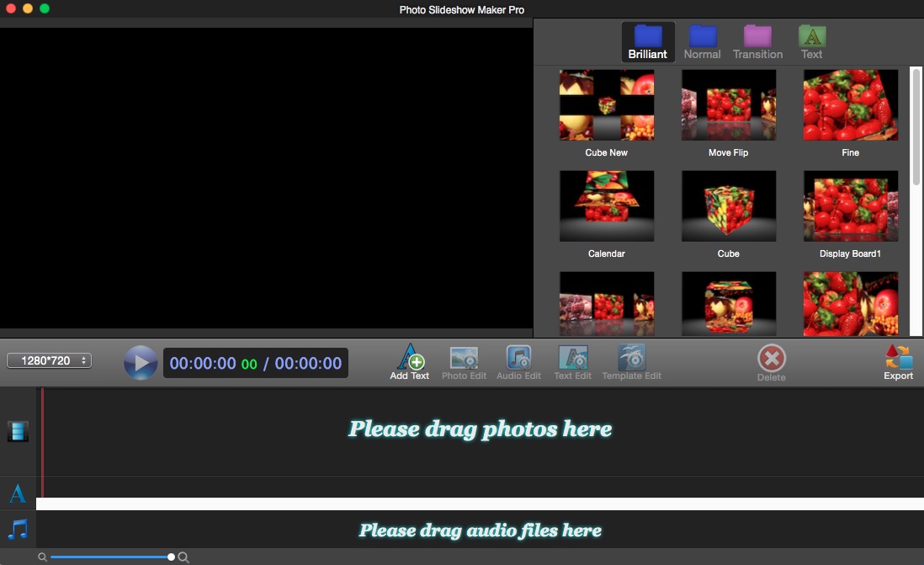Click the red Delete icon
The width and height of the screenshot is (924, 565).
point(771,359)
